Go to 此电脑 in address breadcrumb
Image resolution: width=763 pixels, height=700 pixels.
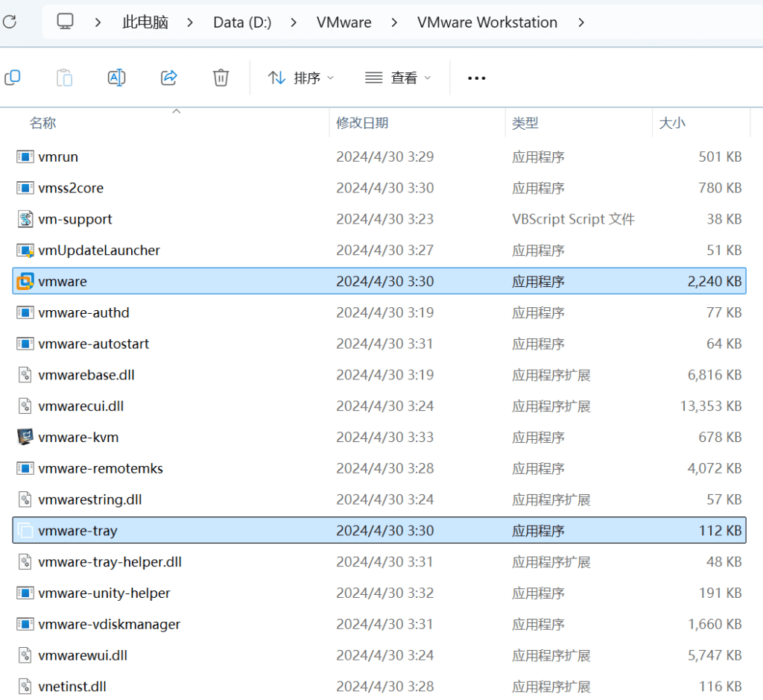pos(145,22)
